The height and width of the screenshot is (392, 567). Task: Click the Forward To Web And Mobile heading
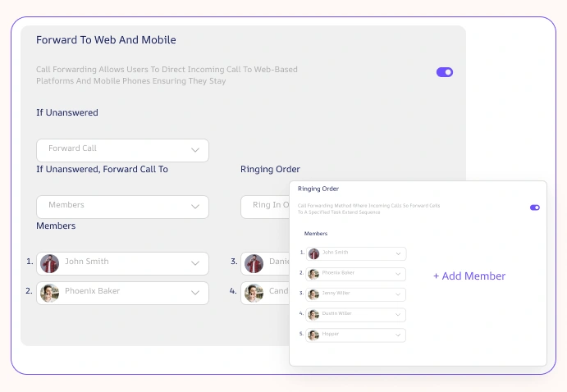coord(106,39)
